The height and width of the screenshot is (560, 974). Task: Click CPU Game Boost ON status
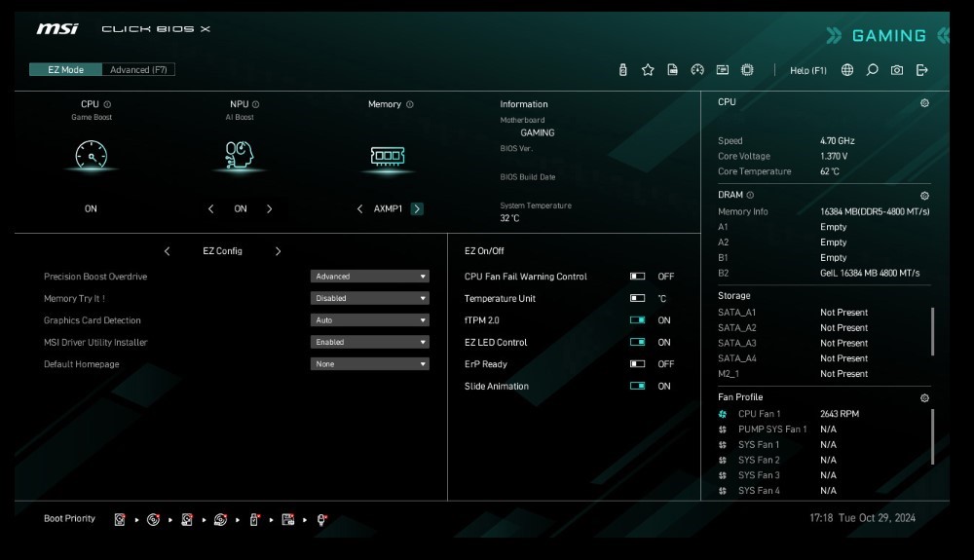point(91,209)
